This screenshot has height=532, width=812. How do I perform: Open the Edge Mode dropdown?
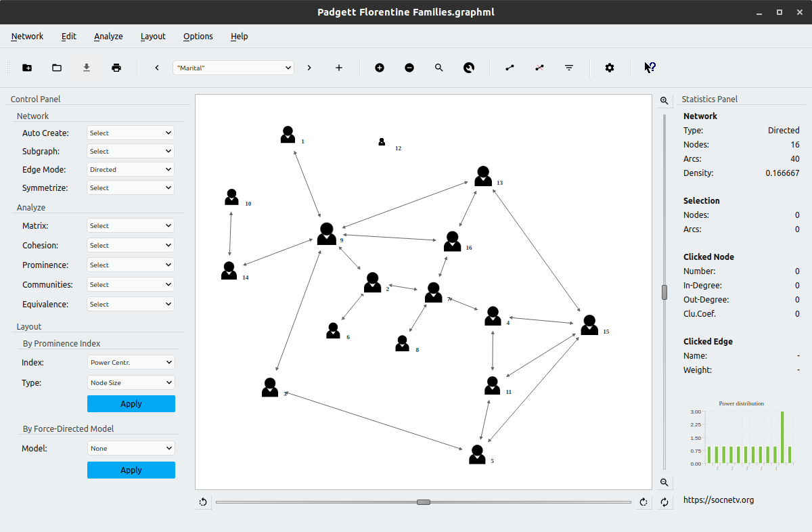point(131,170)
